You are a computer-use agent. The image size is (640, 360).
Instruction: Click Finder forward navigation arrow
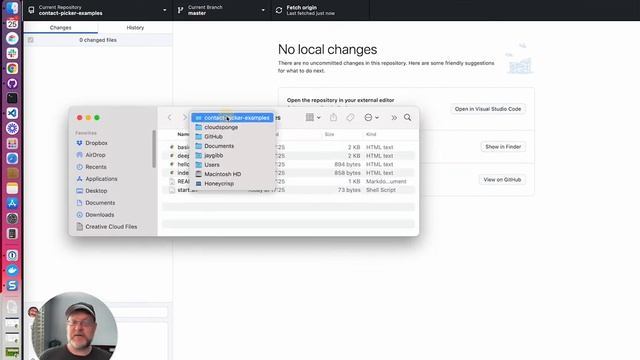[x=184, y=118]
